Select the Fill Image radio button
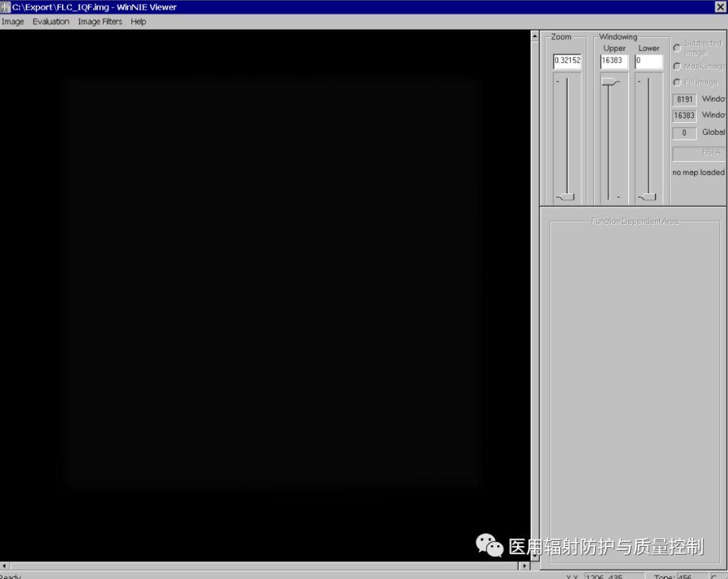Screen dimensions: 728x579 click(677, 82)
